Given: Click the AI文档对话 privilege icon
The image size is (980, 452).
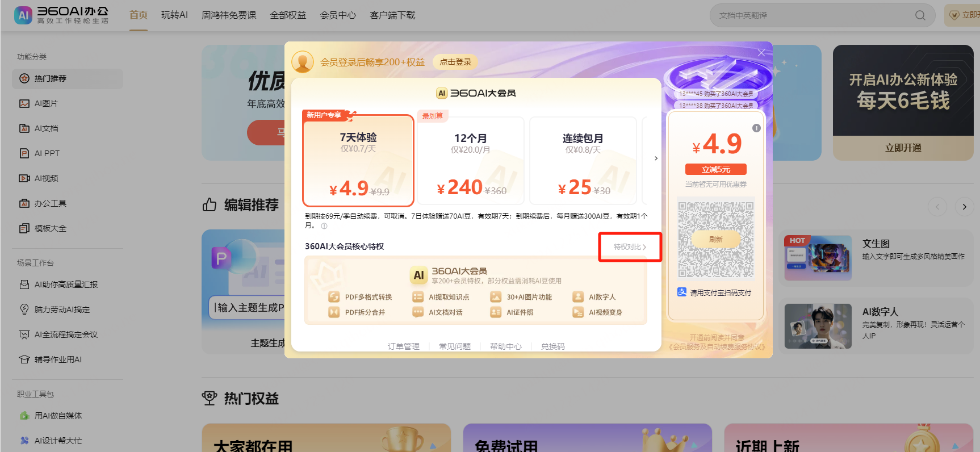Looking at the screenshot, I should click(x=418, y=312).
